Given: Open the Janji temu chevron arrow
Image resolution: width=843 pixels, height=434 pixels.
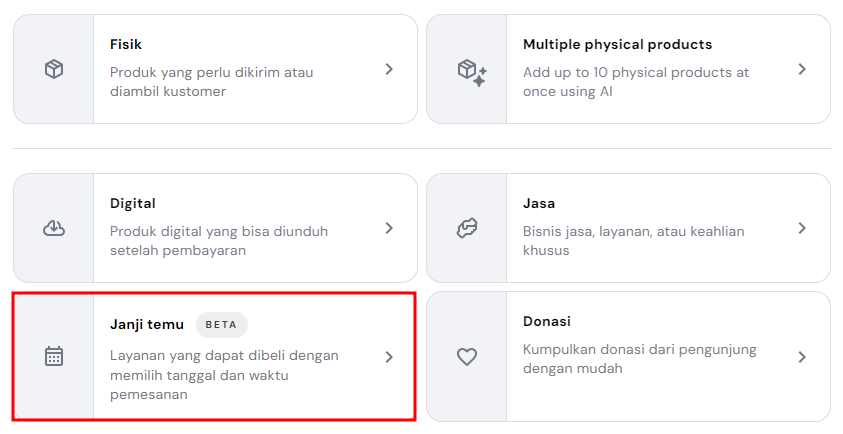Looking at the screenshot, I should (389, 356).
